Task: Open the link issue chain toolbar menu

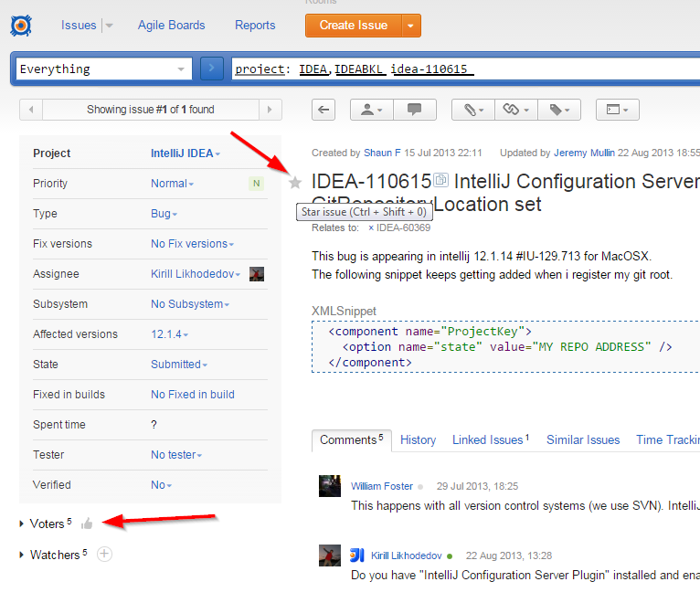Action: coord(516,110)
